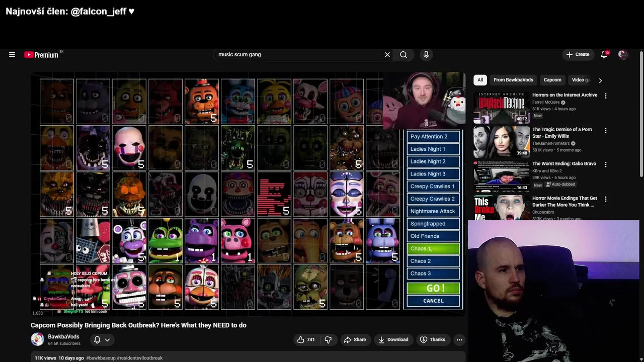
Task: Share the video
Action: point(355,340)
